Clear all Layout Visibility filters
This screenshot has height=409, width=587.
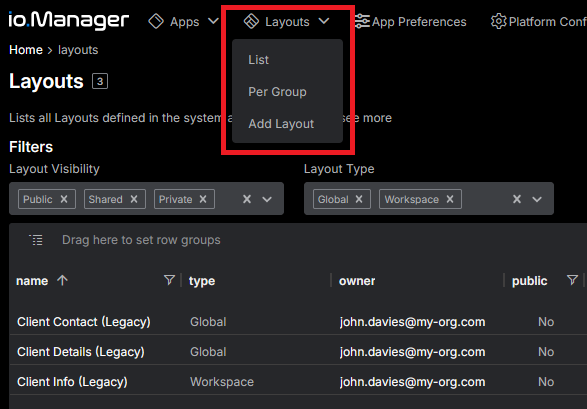(247, 199)
